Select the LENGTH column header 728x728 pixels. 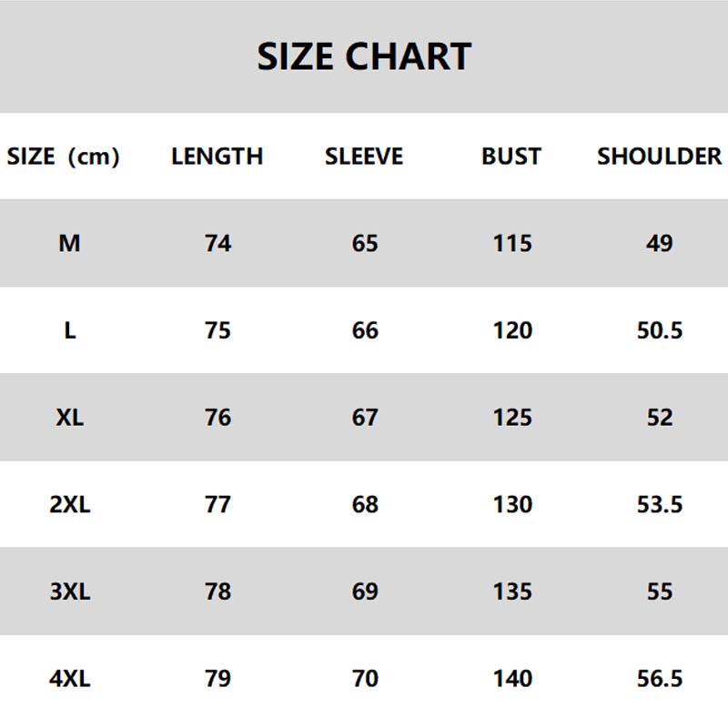coord(217,157)
